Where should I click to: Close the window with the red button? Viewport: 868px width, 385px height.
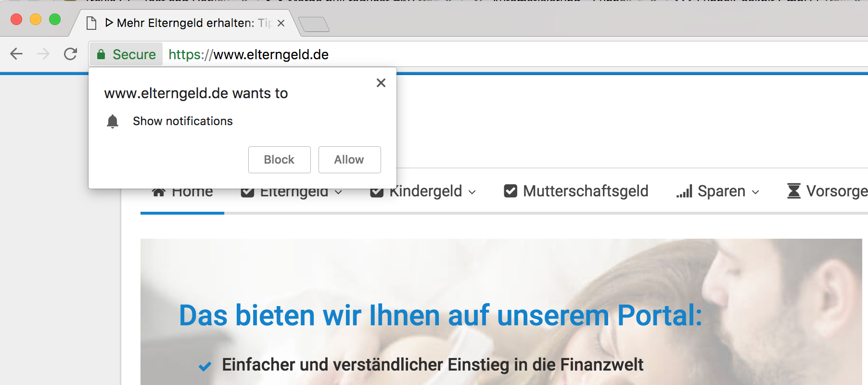tap(16, 19)
